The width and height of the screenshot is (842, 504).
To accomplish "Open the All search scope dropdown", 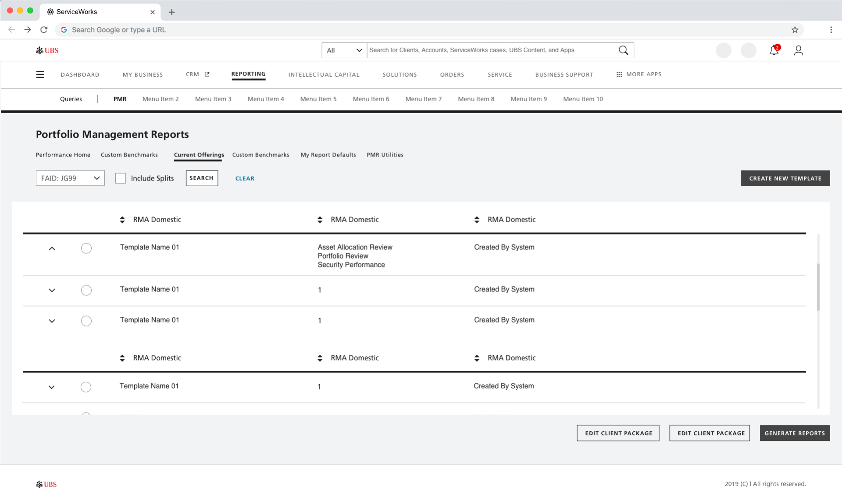I will (344, 50).
